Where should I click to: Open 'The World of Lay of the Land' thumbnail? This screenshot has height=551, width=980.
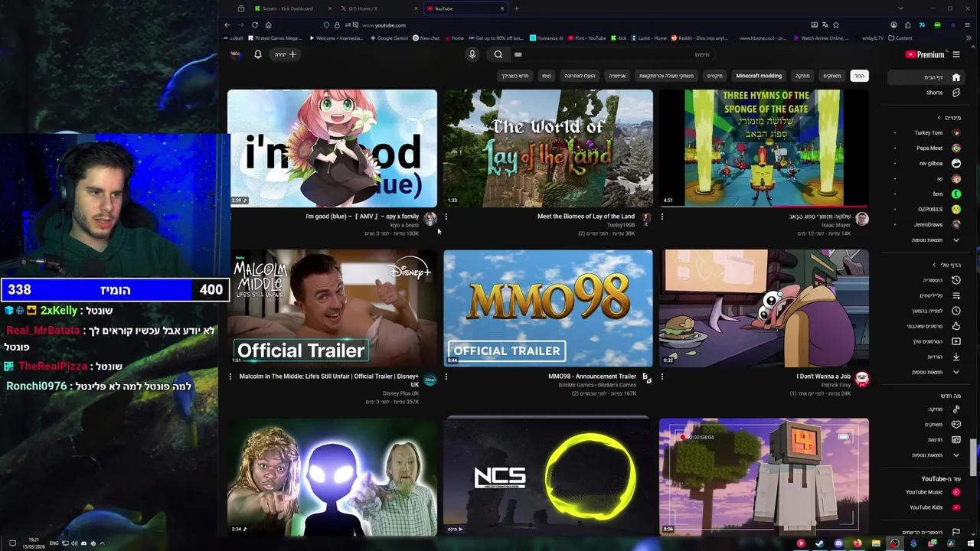pos(548,148)
